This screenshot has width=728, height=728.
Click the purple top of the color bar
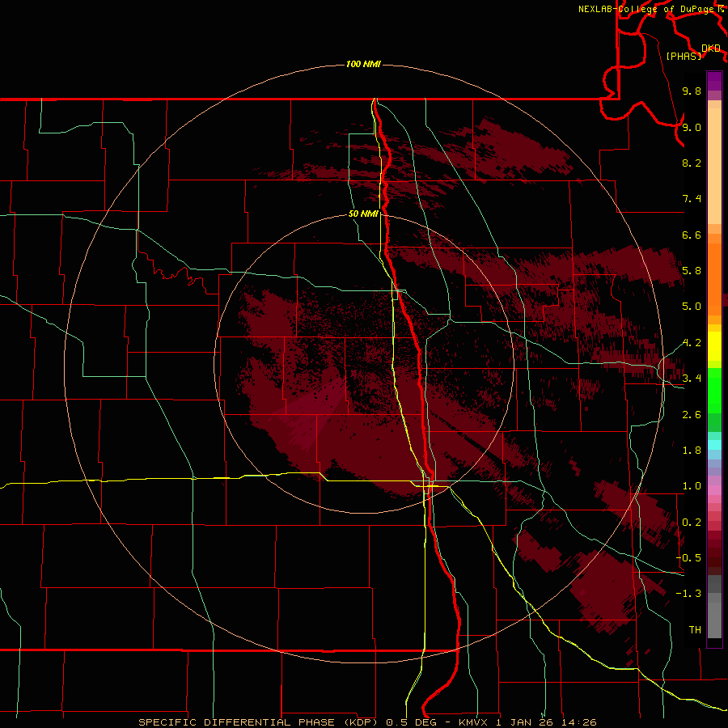tap(714, 81)
